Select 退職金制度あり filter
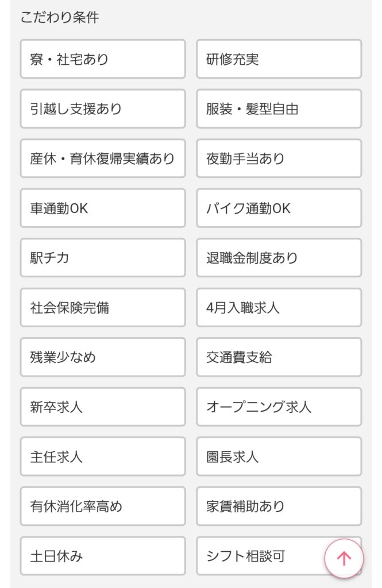382x588 pixels. [x=279, y=258]
